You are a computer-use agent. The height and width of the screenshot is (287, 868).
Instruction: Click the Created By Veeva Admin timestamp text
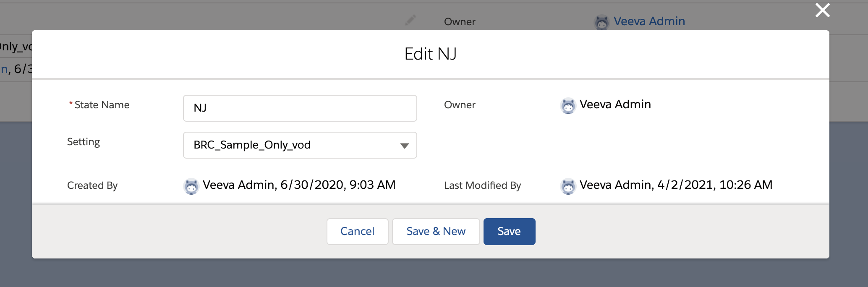[299, 185]
